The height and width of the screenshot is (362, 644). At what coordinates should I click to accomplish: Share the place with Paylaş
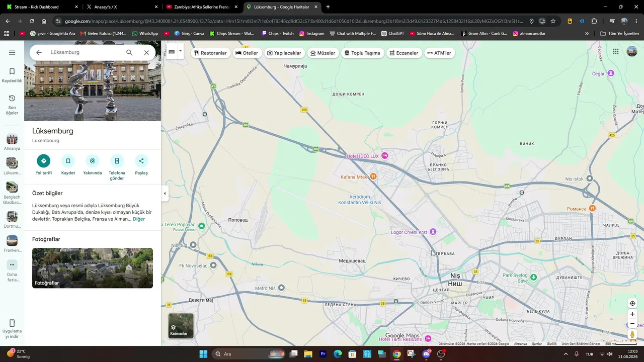click(141, 165)
